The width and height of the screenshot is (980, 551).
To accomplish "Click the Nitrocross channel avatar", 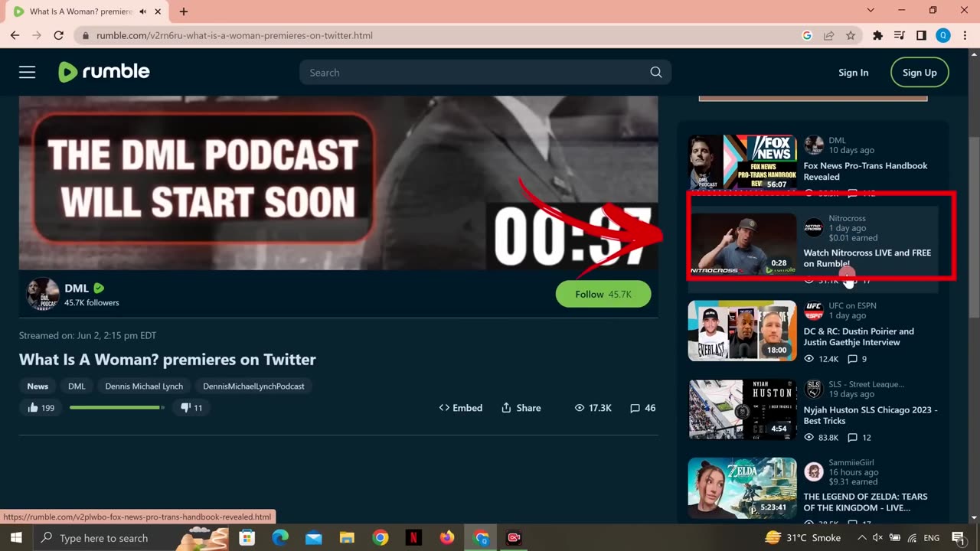I will (x=814, y=227).
